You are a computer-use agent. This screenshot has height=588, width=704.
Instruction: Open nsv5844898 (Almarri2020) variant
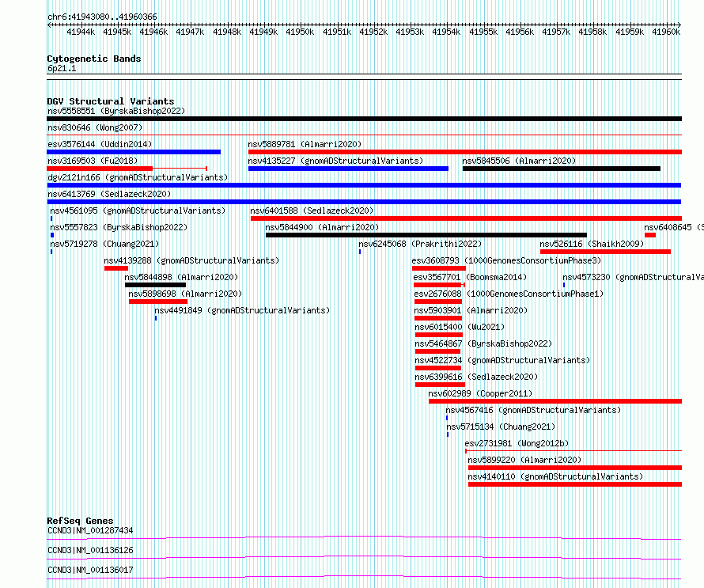(181, 277)
